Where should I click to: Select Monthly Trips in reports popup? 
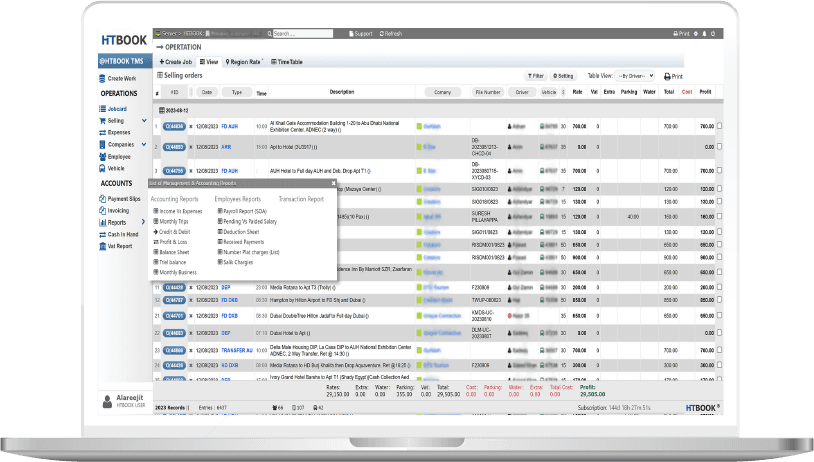pyautogui.click(x=171, y=222)
